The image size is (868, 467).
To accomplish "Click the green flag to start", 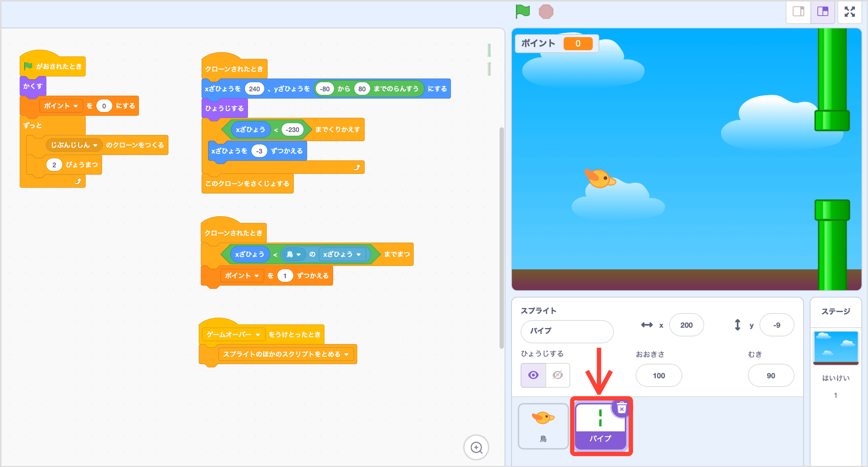I will pos(522,12).
